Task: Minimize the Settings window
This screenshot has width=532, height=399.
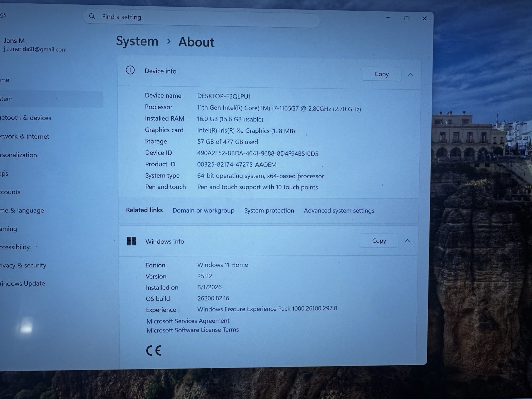Action: (388, 18)
